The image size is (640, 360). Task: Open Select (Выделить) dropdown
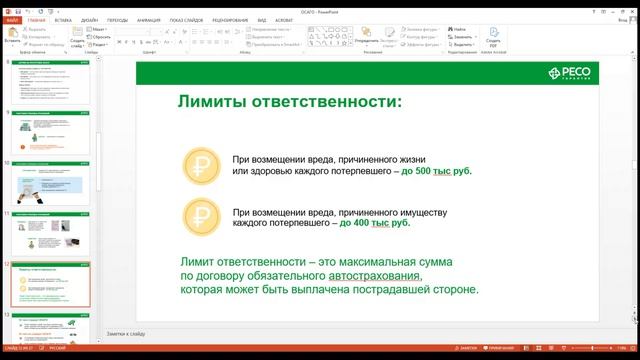click(461, 44)
